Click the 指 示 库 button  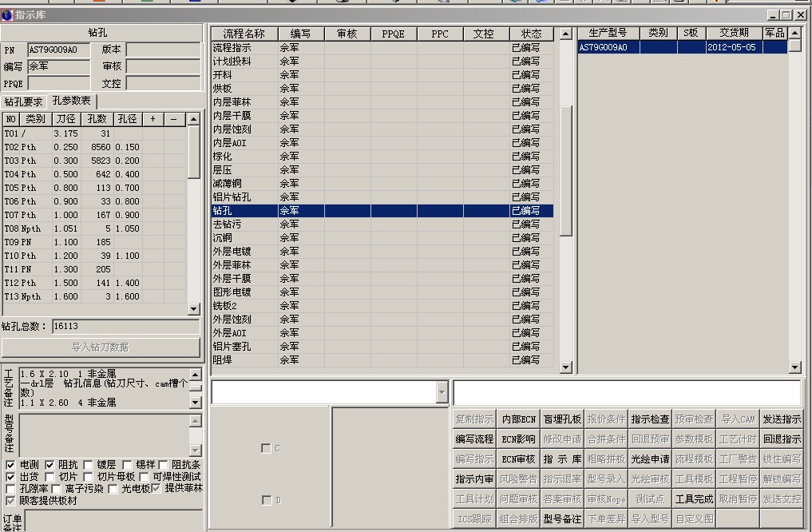coord(562,459)
